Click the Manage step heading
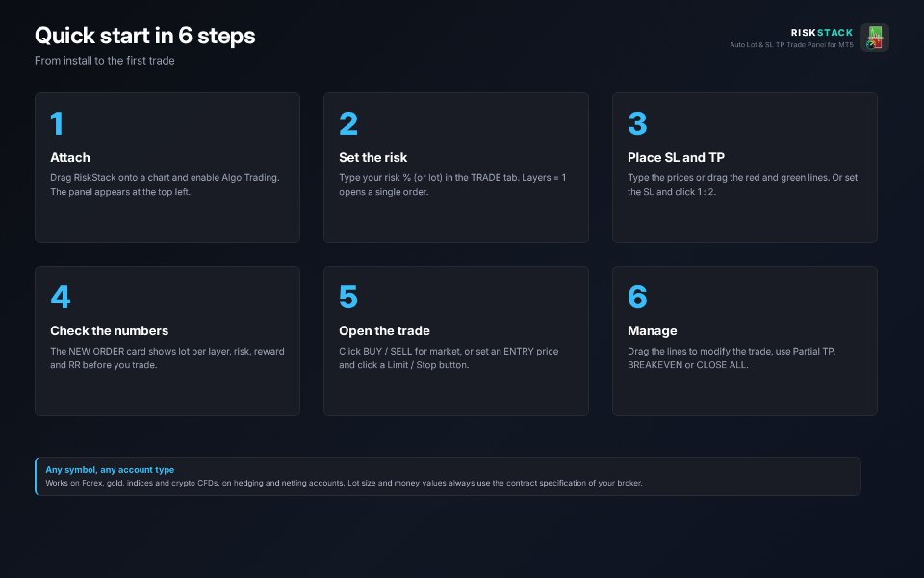The image size is (924, 578). 653,330
